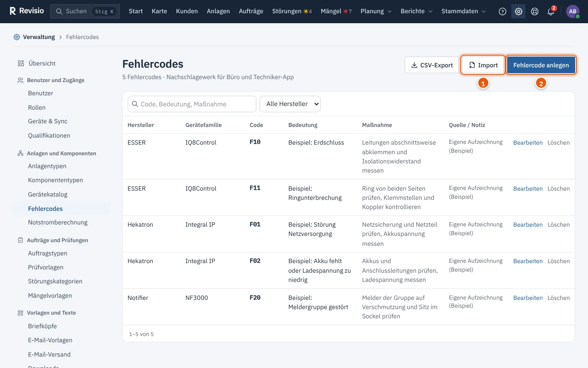Screen dimensions: 588x368
Task: Click the Übersicht grid icon
Action: click(21, 63)
